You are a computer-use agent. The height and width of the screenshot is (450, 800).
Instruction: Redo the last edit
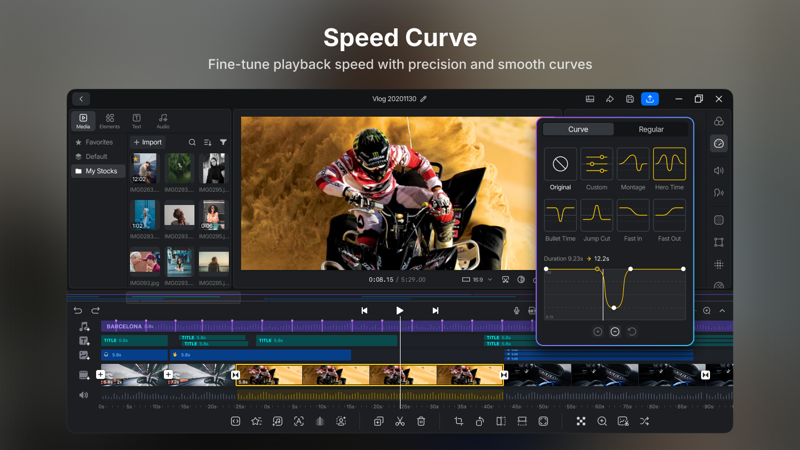click(95, 310)
